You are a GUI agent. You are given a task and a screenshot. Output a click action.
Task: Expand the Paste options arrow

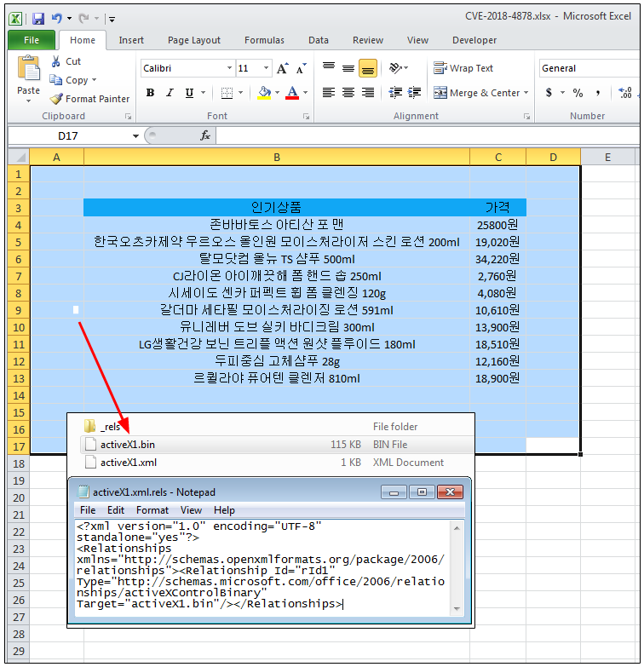[28, 101]
